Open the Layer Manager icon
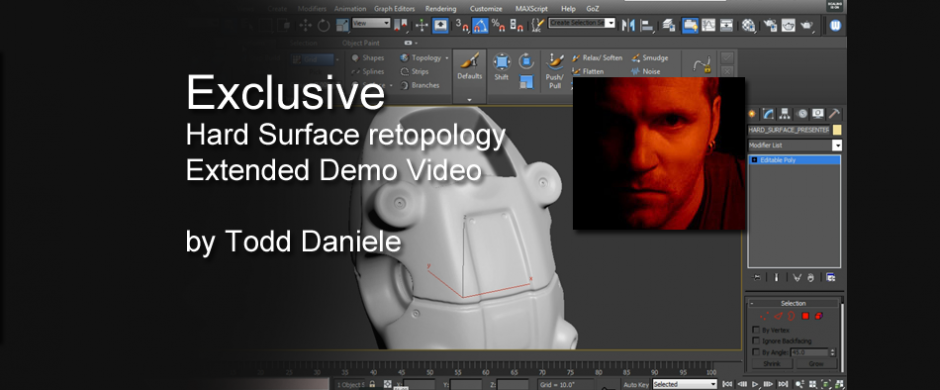Screen dimensions: 940x390 (x=670, y=25)
